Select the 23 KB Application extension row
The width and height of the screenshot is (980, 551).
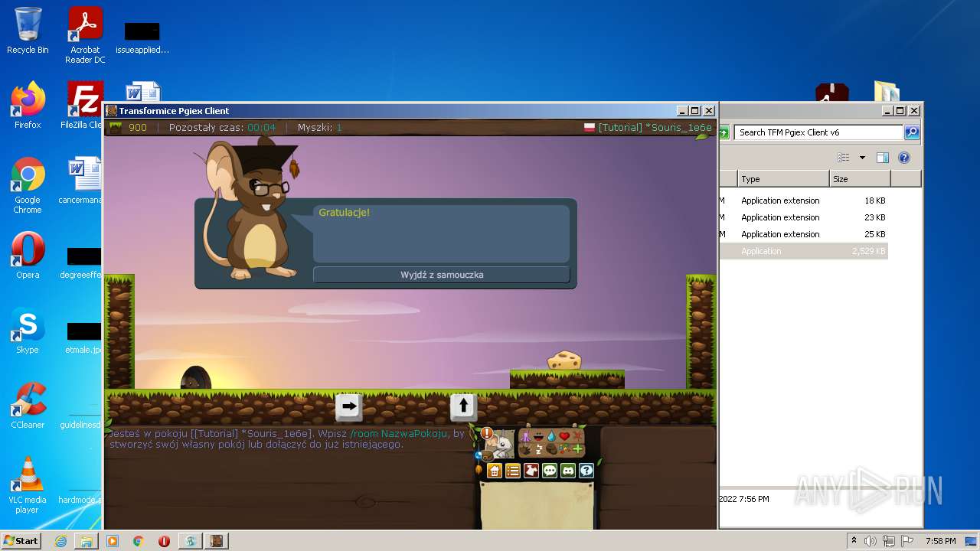803,217
